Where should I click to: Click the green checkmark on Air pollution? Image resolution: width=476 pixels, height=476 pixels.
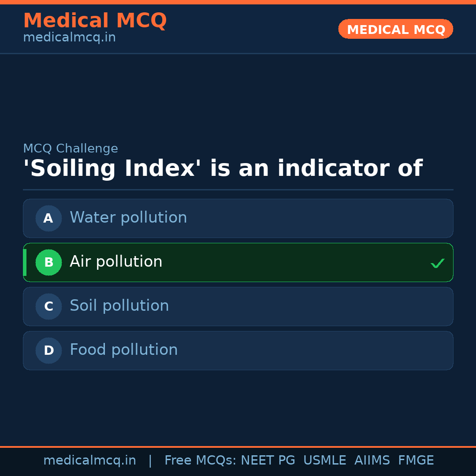point(437,263)
